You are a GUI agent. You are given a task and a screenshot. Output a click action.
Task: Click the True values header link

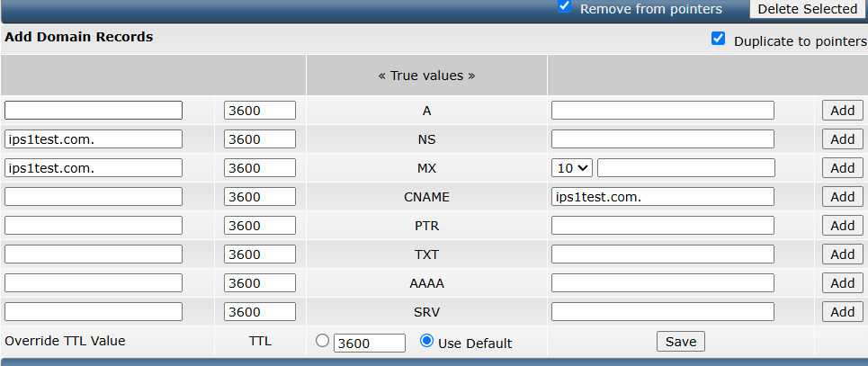pyautogui.click(x=426, y=76)
